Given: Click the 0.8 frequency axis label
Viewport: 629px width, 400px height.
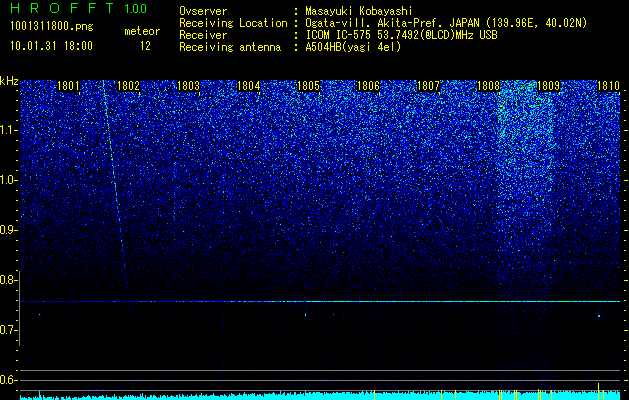Looking at the screenshot, I should pos(8,280).
